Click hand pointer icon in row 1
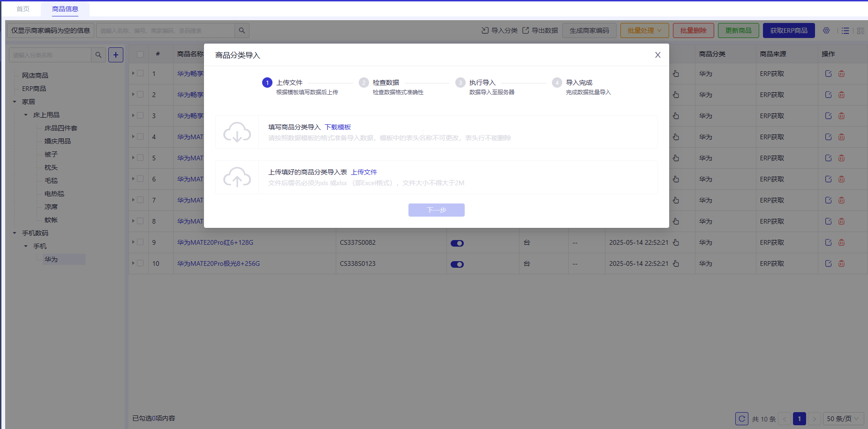868x429 pixels. (676, 74)
